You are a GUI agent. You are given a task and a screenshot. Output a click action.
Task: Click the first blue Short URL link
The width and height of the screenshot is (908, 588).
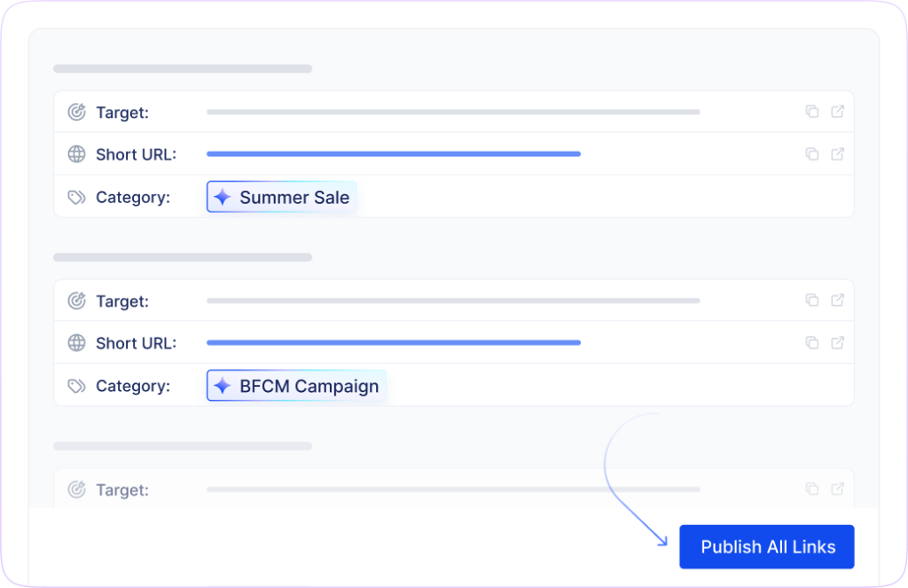393,154
